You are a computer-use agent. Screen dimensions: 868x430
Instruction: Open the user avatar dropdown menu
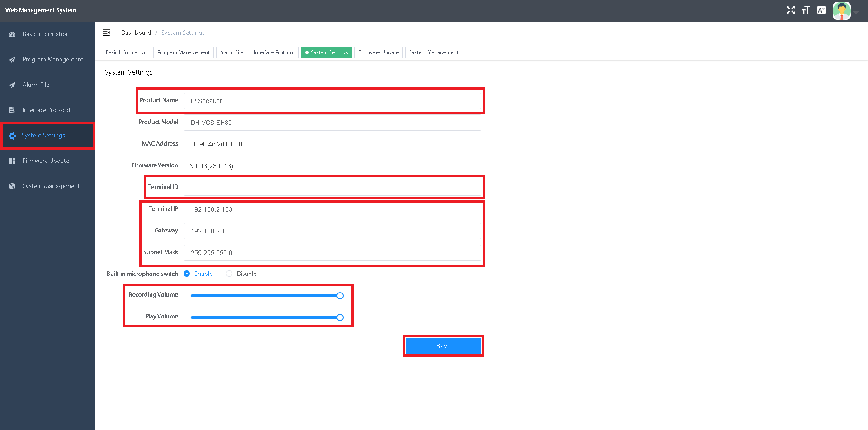coord(842,11)
